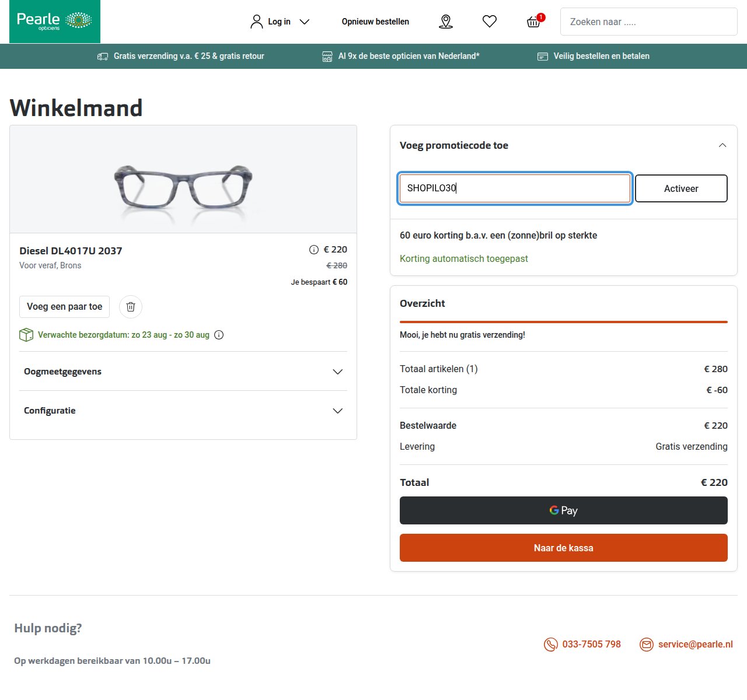Expand the Configuratie section
Image resolution: width=747 pixels, height=700 pixels.
coord(183,411)
